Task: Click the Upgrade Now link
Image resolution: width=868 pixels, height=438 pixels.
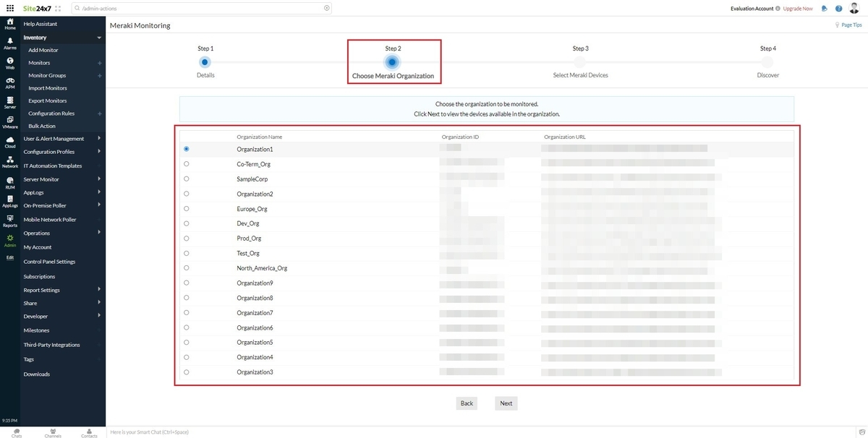Action: point(798,9)
